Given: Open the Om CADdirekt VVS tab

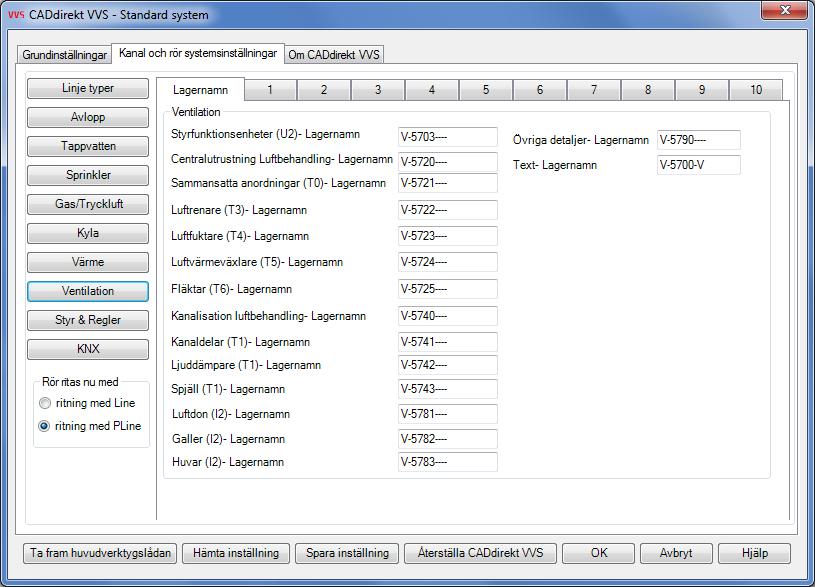Looking at the screenshot, I should coord(334,55).
